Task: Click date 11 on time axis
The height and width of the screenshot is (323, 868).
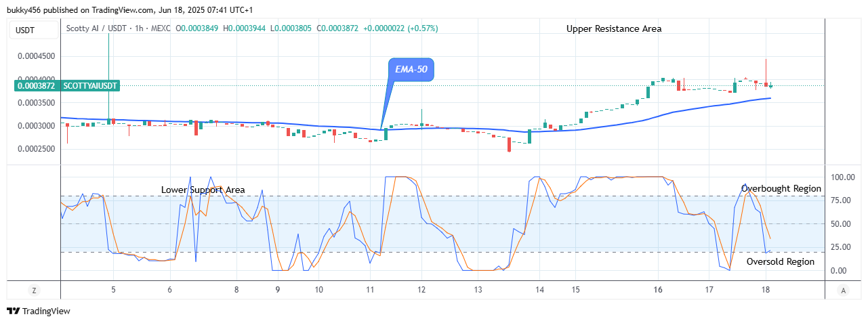Action: click(371, 290)
